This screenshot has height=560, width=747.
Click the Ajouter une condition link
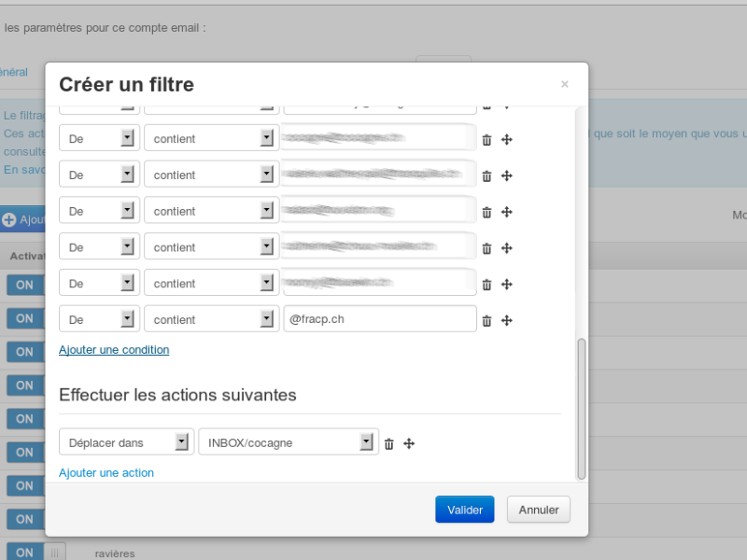(114, 349)
